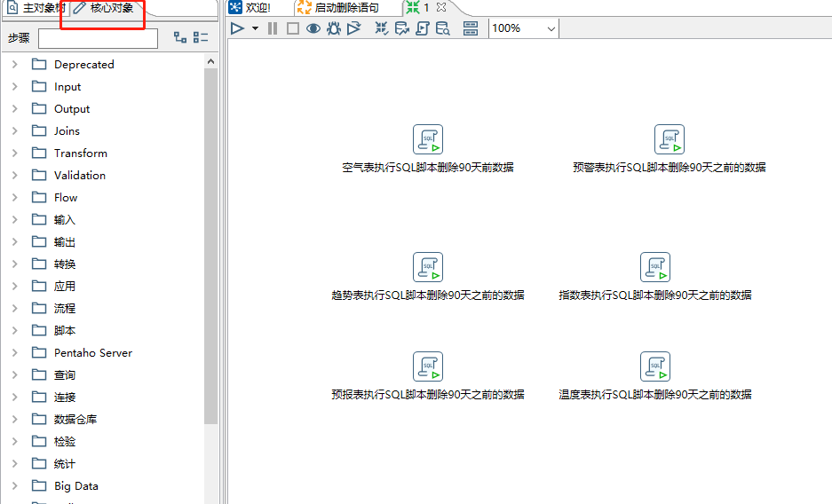Expand the Flow folder
Viewport: 832px width, 504px height.
[x=15, y=198]
